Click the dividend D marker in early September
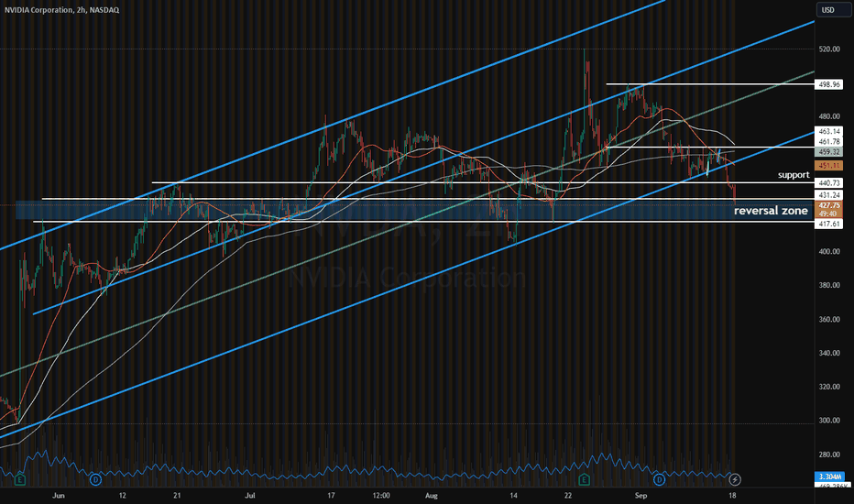The image size is (854, 504). (659, 479)
